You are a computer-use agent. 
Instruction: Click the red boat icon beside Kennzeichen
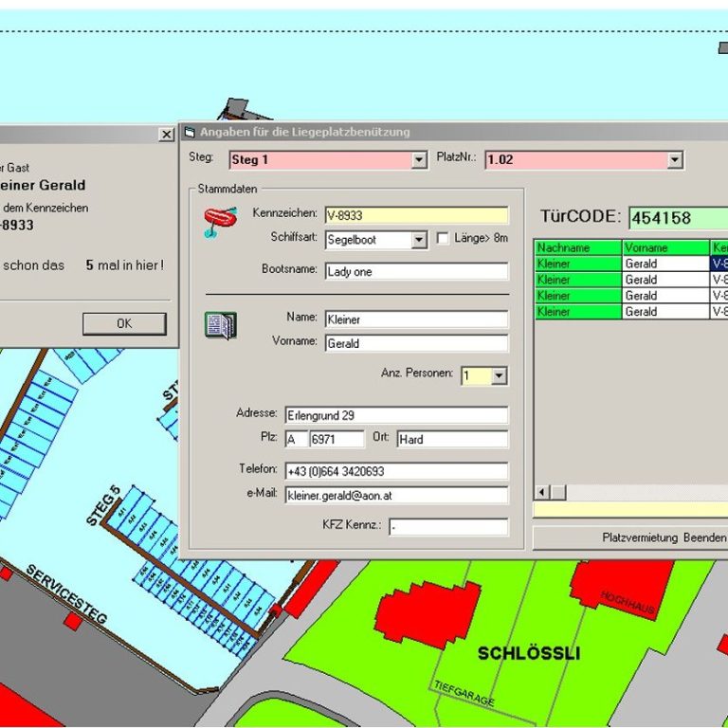(220, 223)
